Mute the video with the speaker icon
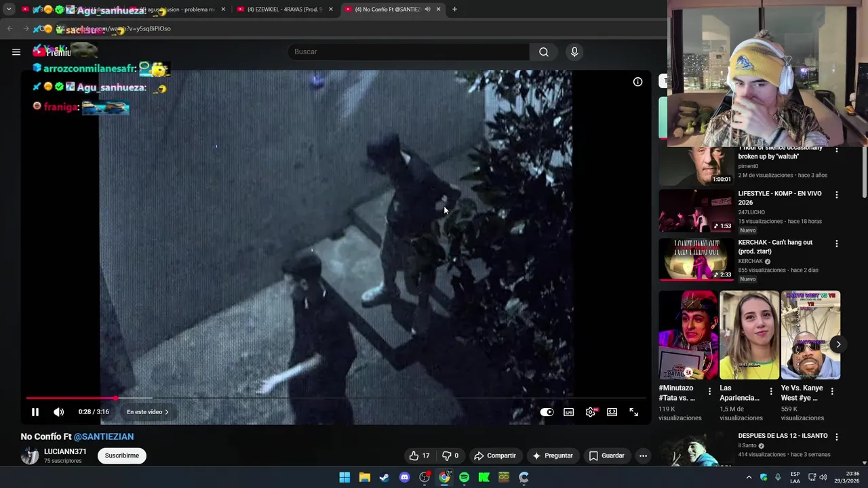 point(59,411)
